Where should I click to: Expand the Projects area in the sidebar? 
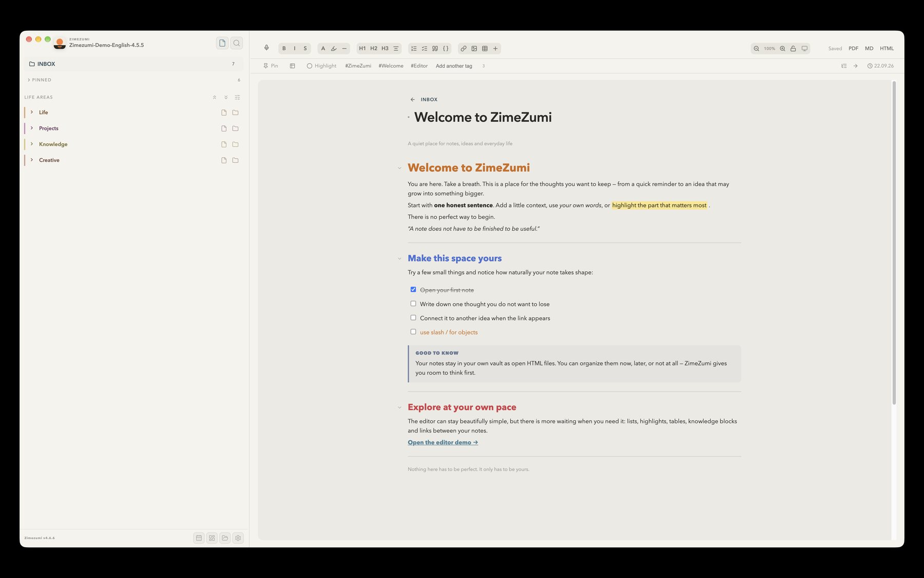32,128
